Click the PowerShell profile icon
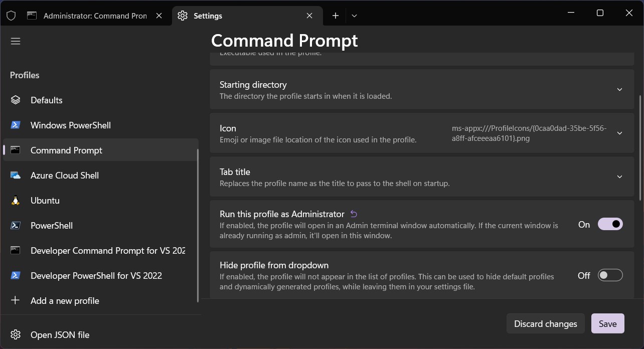This screenshot has height=349, width=644. click(x=16, y=226)
